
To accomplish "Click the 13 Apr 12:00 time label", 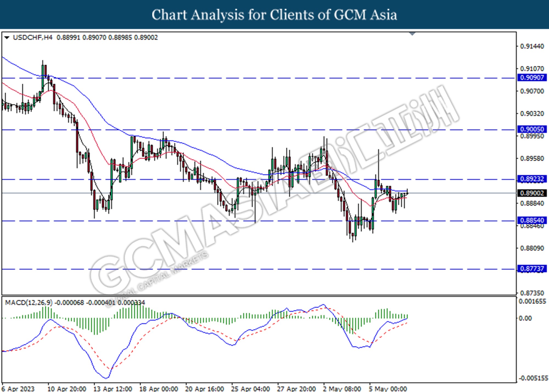I will pyautogui.click(x=113, y=388).
